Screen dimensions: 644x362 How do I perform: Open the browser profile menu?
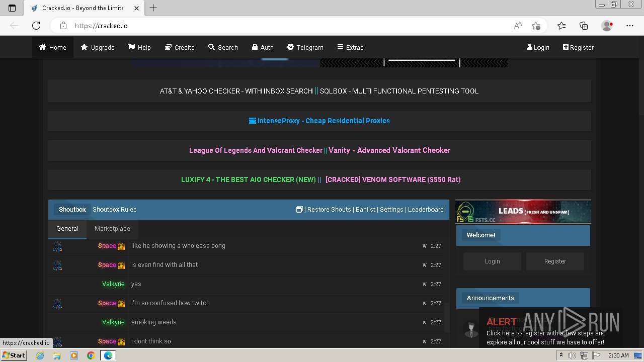tap(607, 26)
